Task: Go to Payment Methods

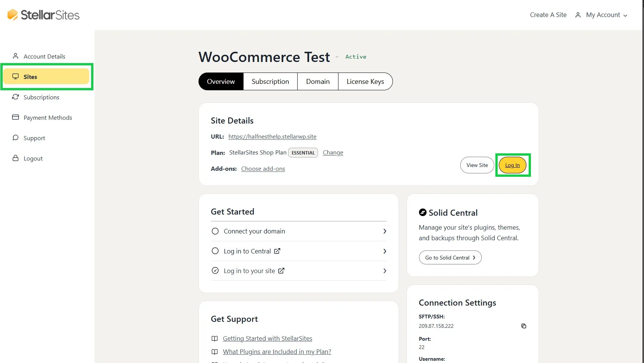Action: [48, 117]
